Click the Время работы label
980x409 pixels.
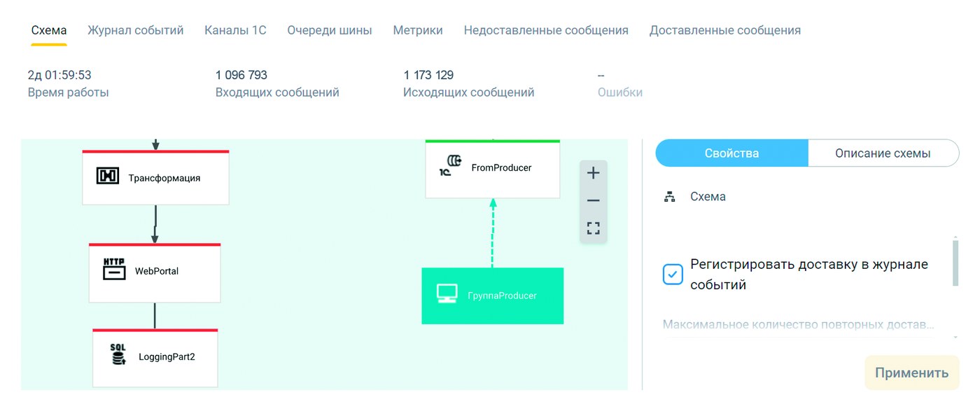coord(69,92)
